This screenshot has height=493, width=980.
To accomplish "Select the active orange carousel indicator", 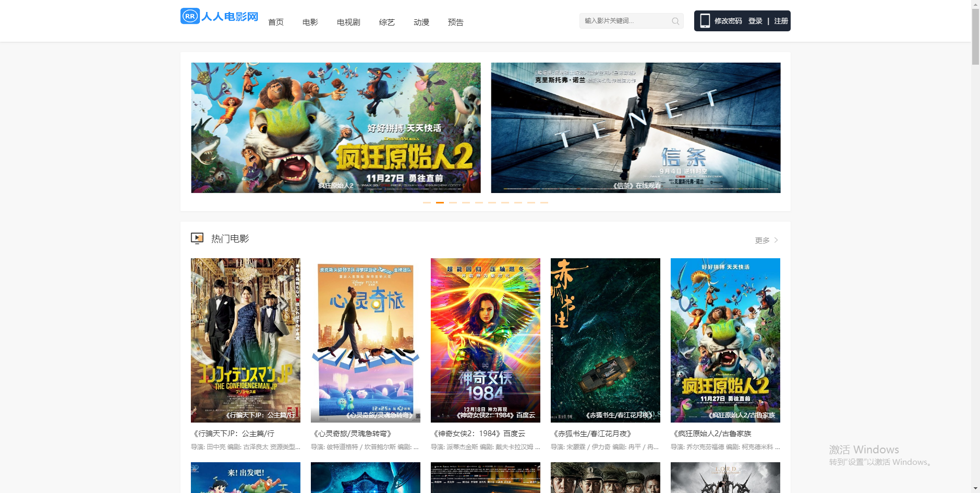I will click(x=440, y=202).
